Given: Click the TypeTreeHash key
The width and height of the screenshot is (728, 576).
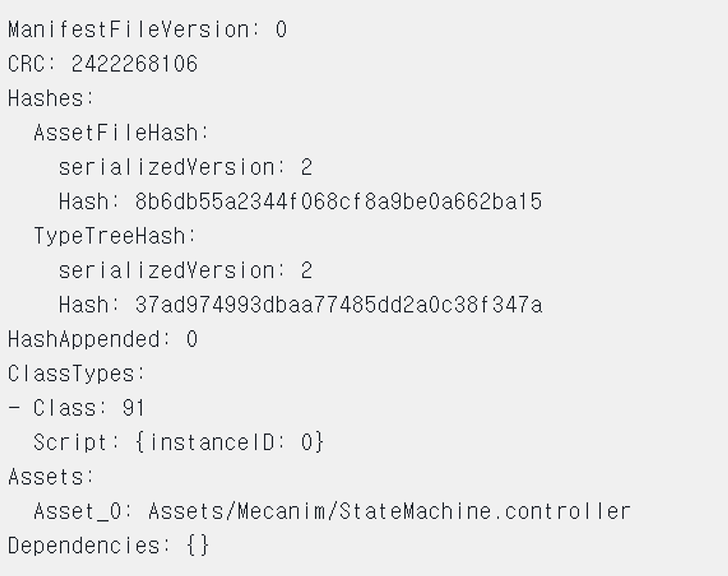Looking at the screenshot, I should [115, 236].
